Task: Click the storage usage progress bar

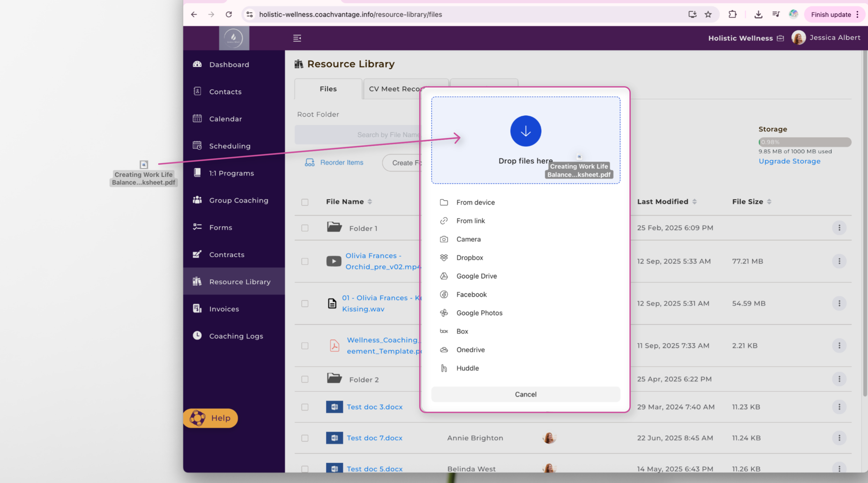Action: (804, 142)
